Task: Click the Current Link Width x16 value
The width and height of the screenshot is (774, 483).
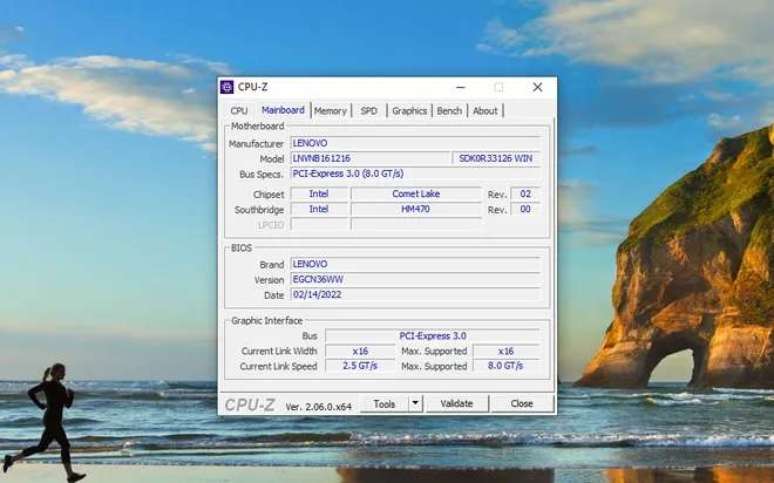Action: [x=360, y=351]
